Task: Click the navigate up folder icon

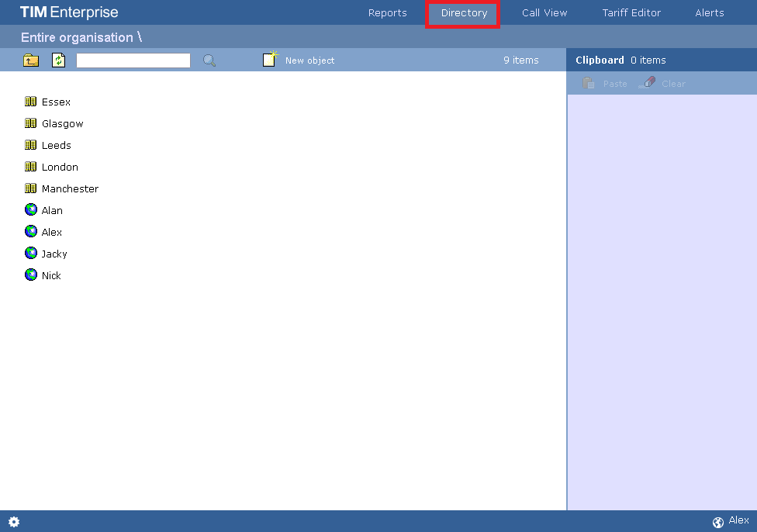Action: (30, 60)
